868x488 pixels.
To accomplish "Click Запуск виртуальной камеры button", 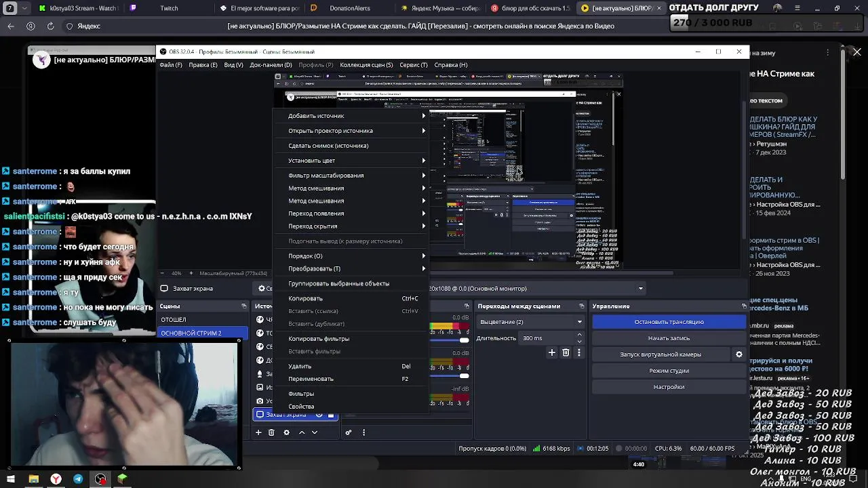I will point(660,354).
